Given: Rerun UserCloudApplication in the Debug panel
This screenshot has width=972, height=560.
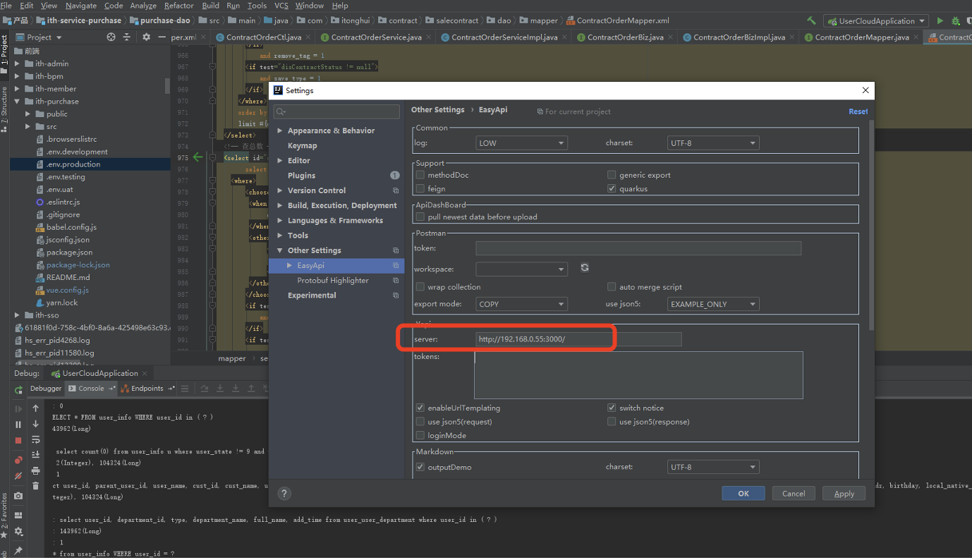Looking at the screenshot, I should [18, 389].
